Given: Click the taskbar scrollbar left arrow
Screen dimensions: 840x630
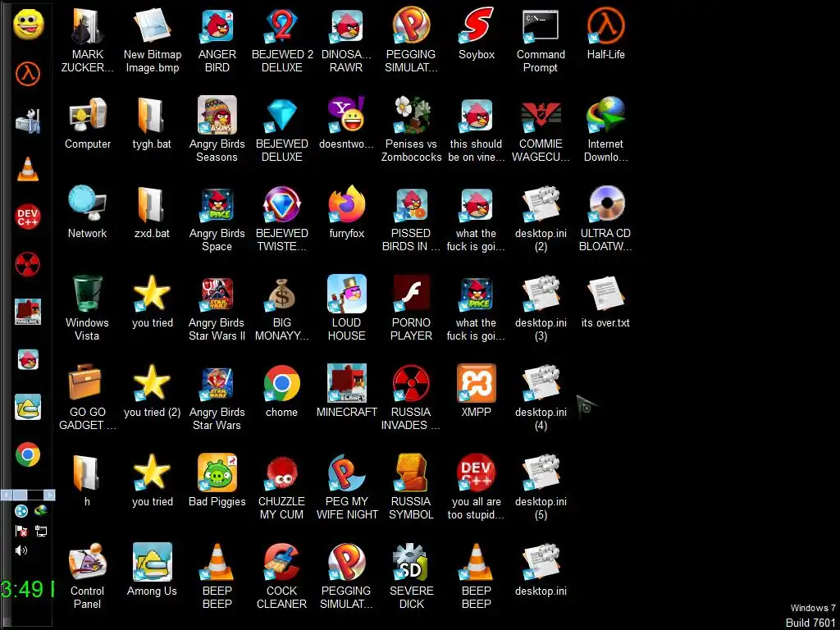Looking at the screenshot, I should click(x=6, y=495).
